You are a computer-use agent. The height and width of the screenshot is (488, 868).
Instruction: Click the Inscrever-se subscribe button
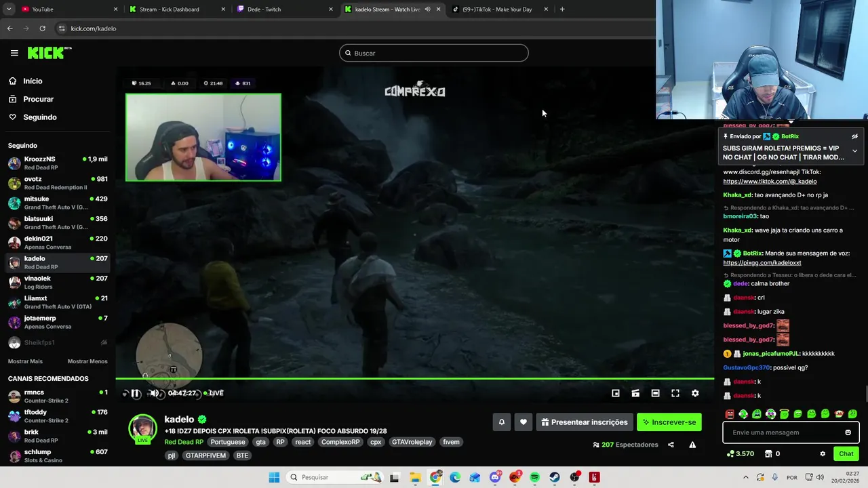tap(669, 422)
